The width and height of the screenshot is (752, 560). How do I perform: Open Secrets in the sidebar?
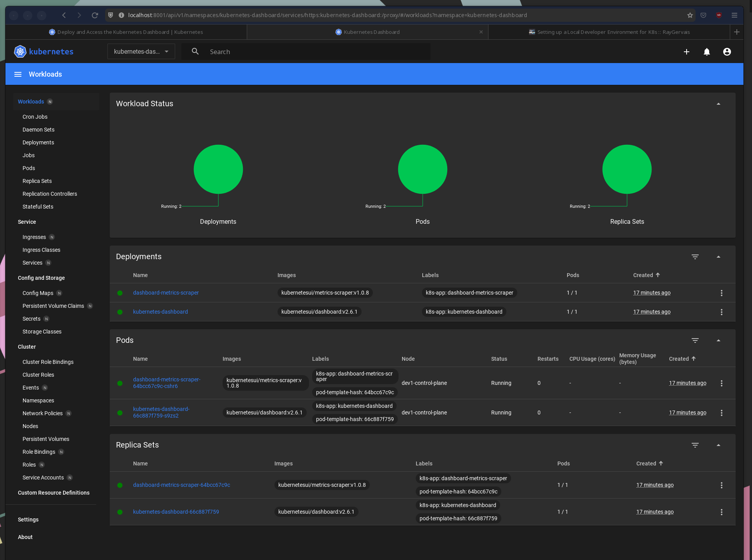32,319
